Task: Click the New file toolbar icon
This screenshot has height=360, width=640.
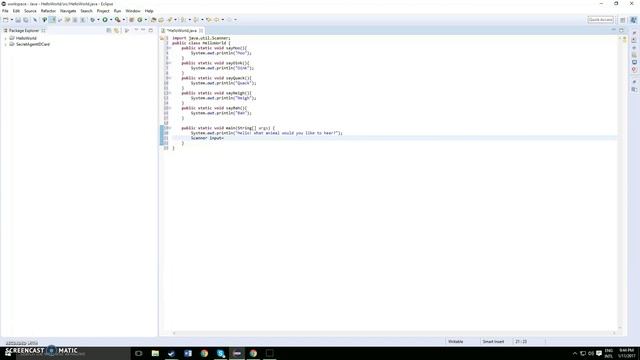Action: [x=6, y=20]
